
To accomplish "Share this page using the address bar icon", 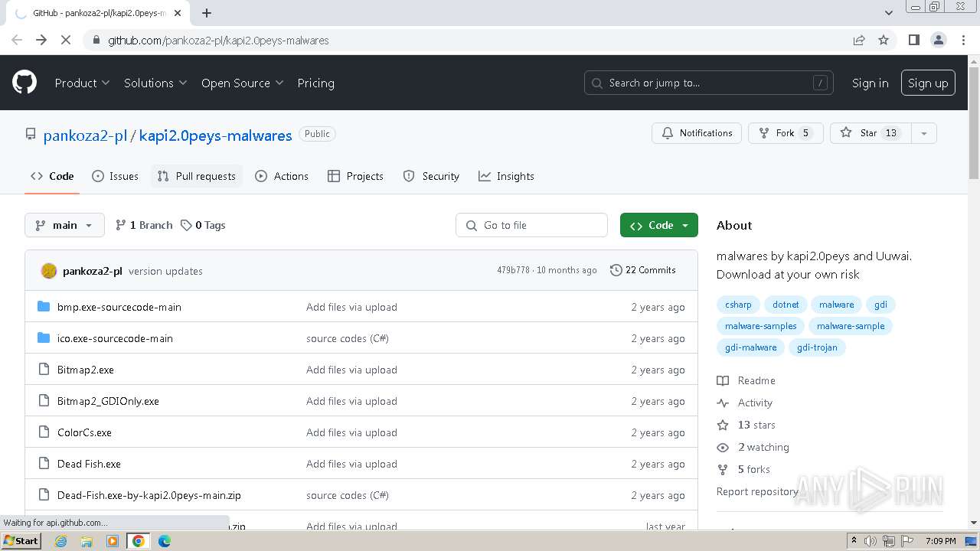I will 859,40.
